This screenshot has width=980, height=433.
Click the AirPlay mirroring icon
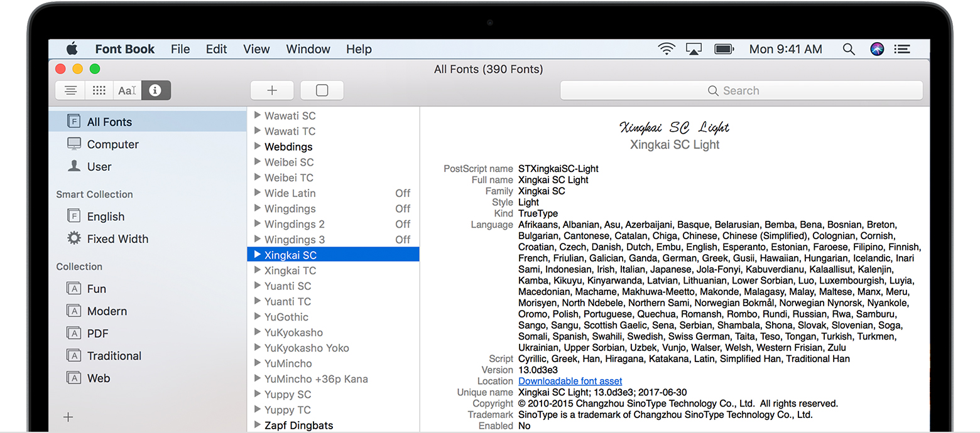tap(694, 48)
